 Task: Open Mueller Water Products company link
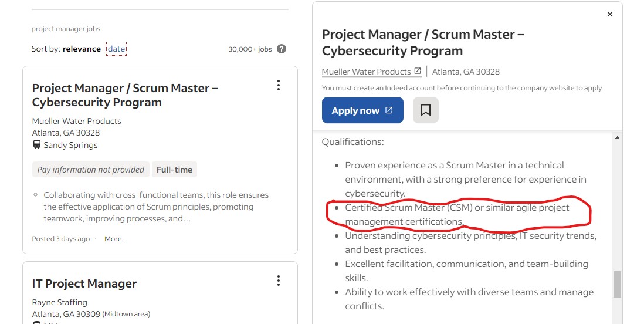coord(367,72)
